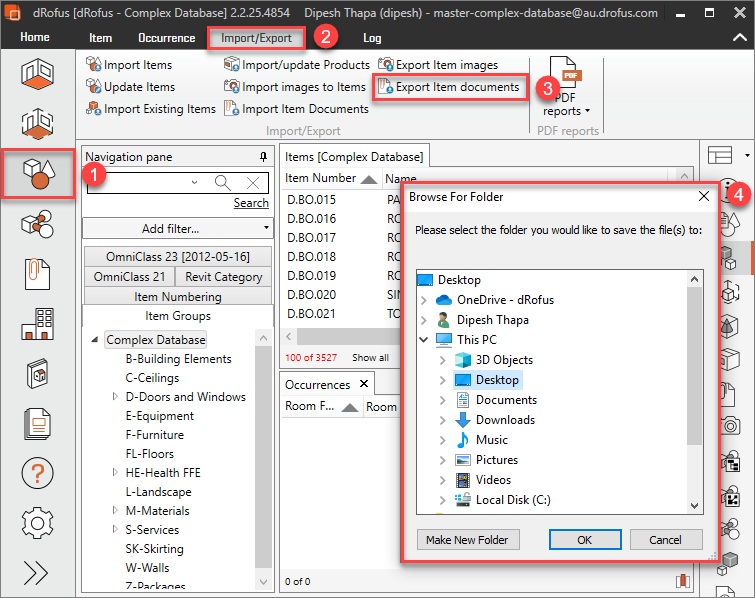
Task: Collapse the ribbon with the chevron
Action: coord(740,37)
